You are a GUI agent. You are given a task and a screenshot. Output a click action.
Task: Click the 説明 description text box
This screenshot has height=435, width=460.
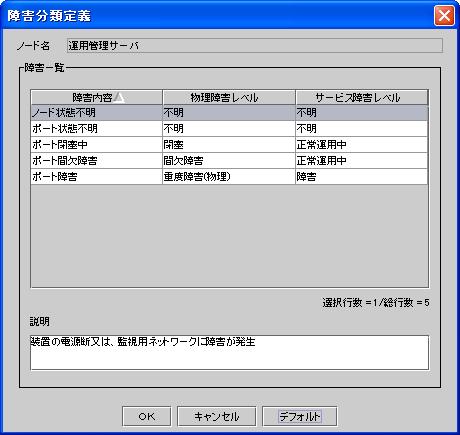pyautogui.click(x=229, y=353)
